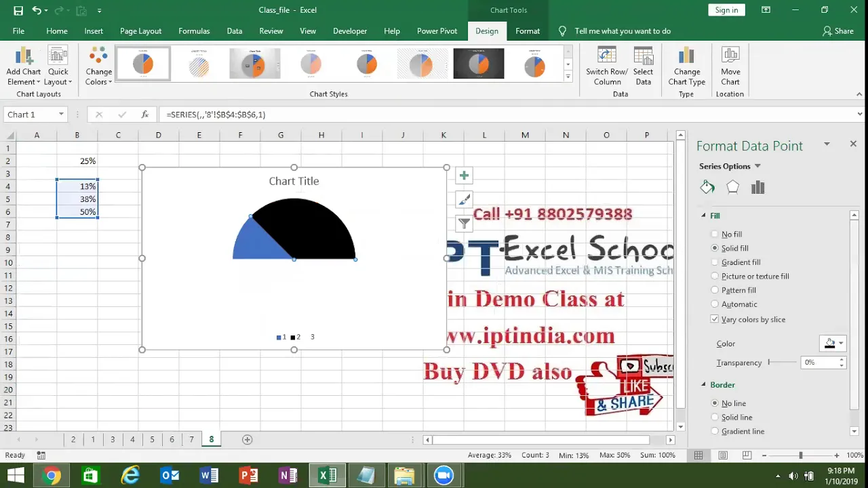Screen dimensions: 868x488
Task: Expand the formula bar
Action: [x=859, y=115]
